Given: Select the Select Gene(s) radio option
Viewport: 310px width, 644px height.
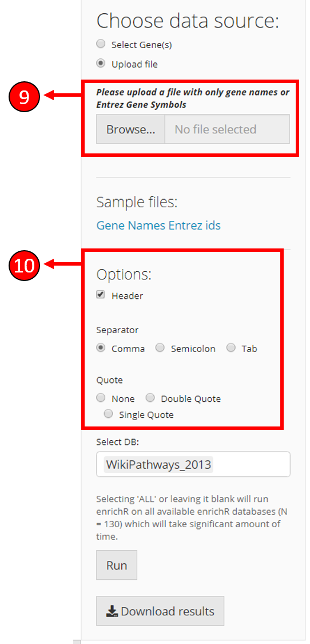Looking at the screenshot, I should (101, 44).
